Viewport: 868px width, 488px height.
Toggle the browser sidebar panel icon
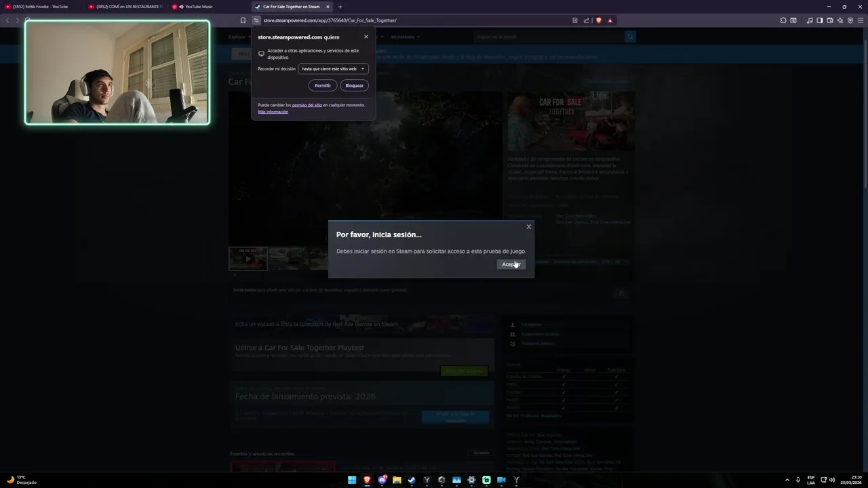point(820,20)
